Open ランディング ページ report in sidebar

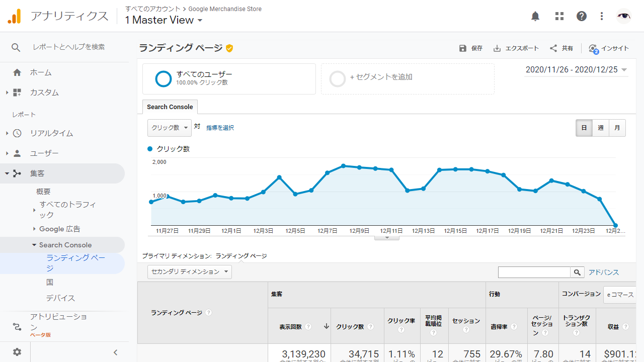pyautogui.click(x=75, y=263)
